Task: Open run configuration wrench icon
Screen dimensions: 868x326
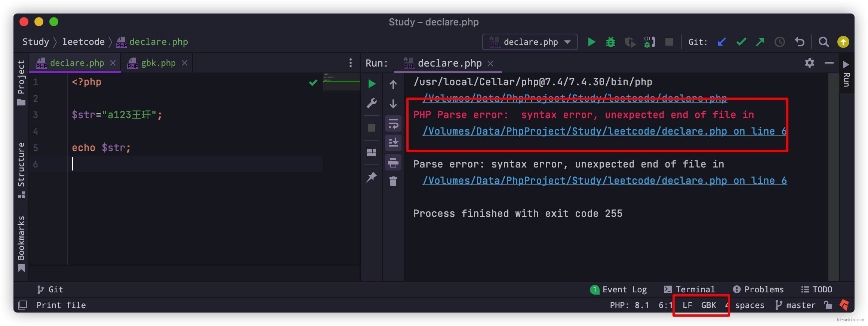Action: pos(372,103)
